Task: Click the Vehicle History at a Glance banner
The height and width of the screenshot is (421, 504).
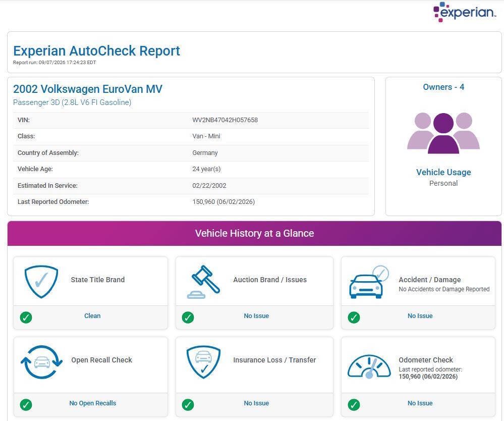Action: click(254, 234)
